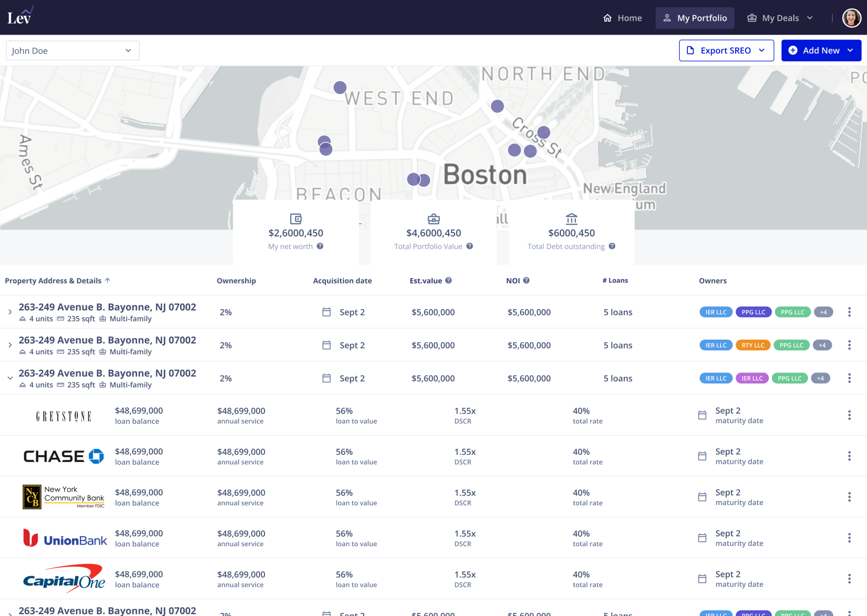Click the Add New button
The image size is (867, 616).
tap(821, 51)
